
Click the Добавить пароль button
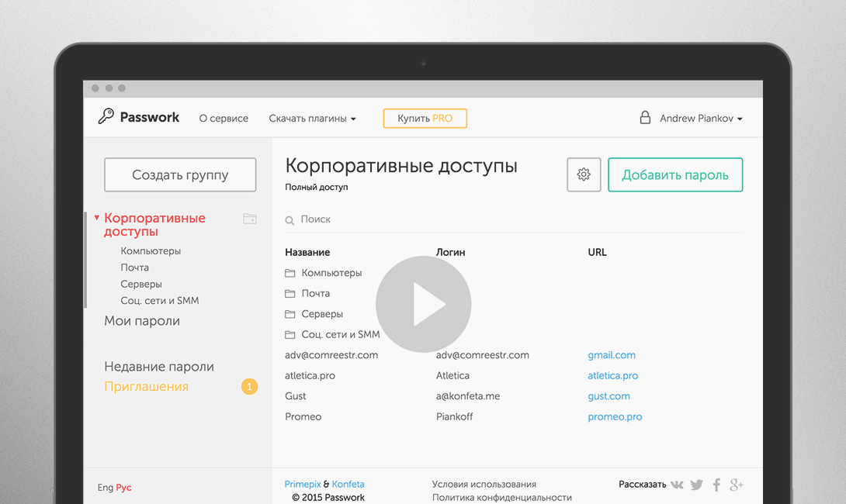point(675,174)
